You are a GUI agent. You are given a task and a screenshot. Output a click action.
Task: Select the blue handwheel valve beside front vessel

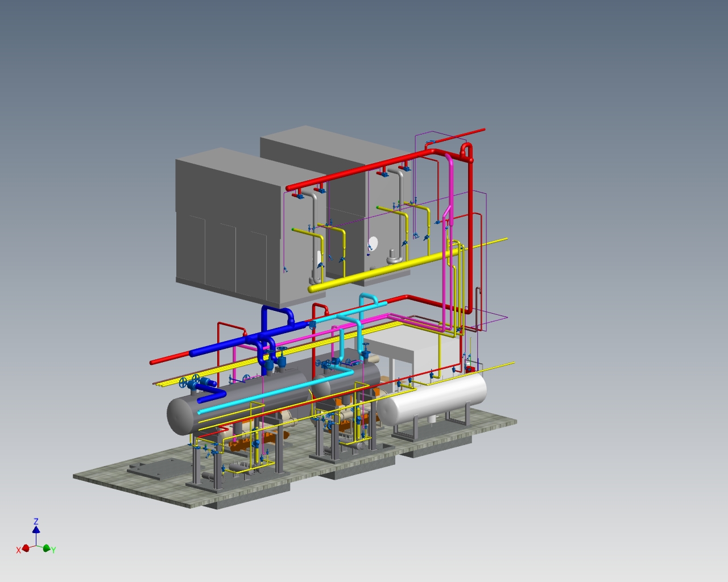(x=196, y=380)
